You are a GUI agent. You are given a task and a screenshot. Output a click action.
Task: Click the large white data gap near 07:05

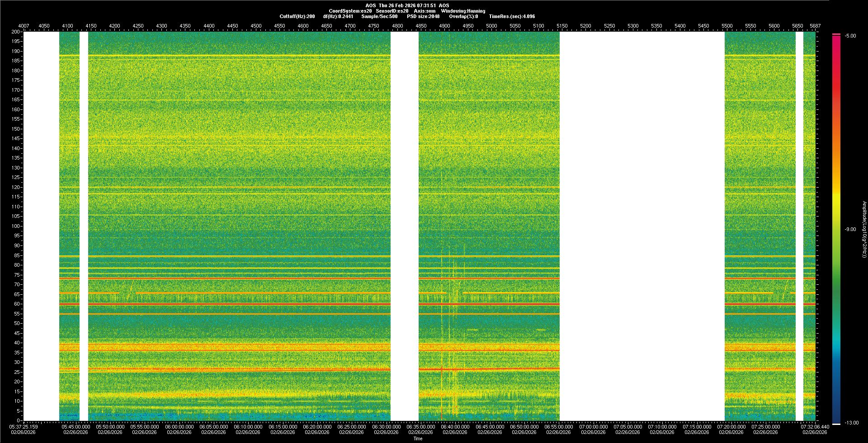pos(642,226)
